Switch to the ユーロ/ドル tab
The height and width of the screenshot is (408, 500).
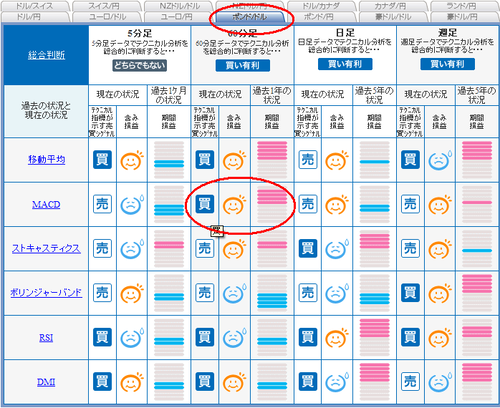pos(107,17)
